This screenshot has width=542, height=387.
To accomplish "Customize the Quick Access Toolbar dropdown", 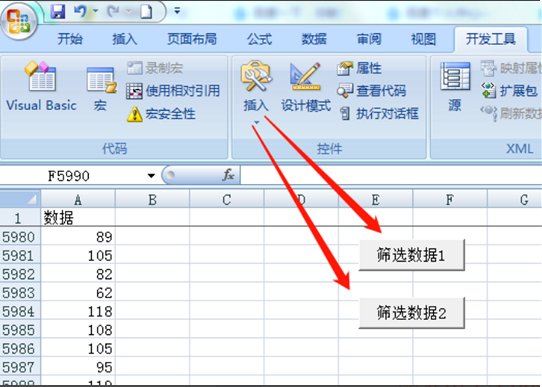I will point(177,11).
